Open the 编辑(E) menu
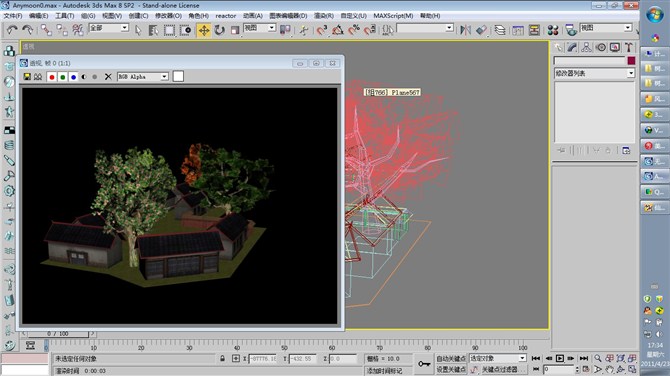 click(38, 16)
